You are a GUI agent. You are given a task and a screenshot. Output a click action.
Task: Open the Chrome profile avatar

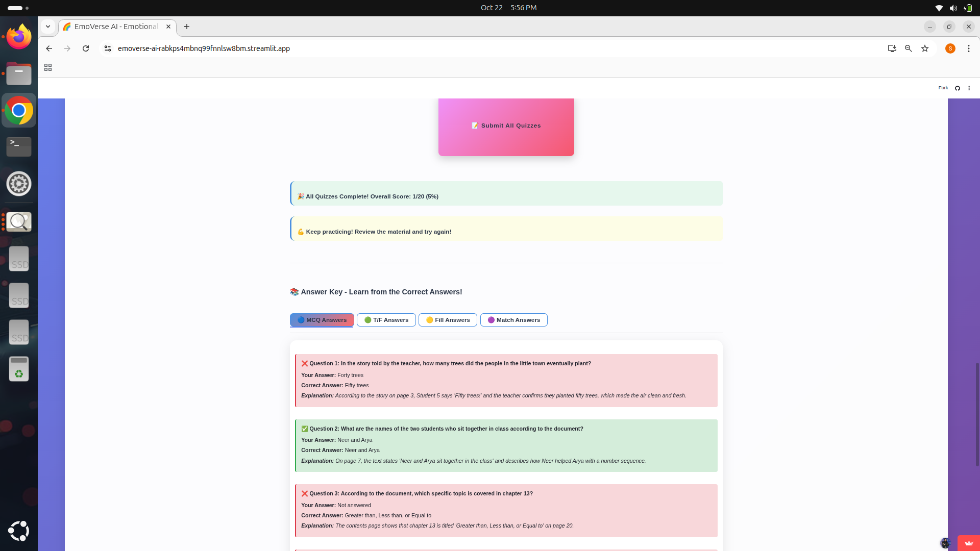tap(950, 48)
